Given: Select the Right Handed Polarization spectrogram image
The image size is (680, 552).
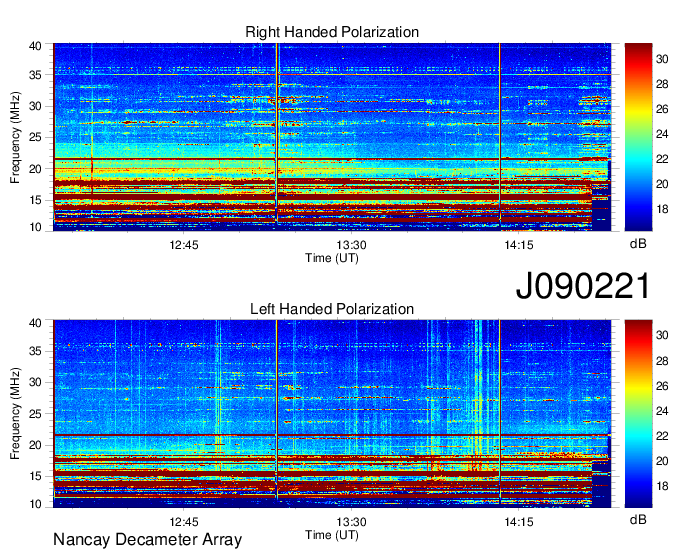Looking at the screenshot, I should pyautogui.click(x=332, y=137).
